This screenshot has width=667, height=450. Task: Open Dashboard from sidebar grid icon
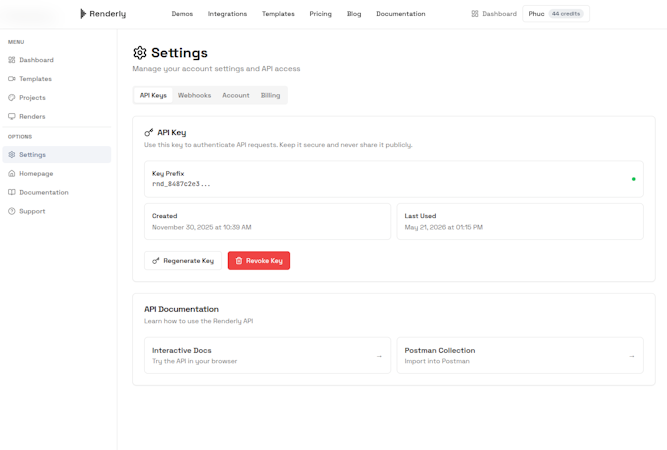tap(11, 60)
